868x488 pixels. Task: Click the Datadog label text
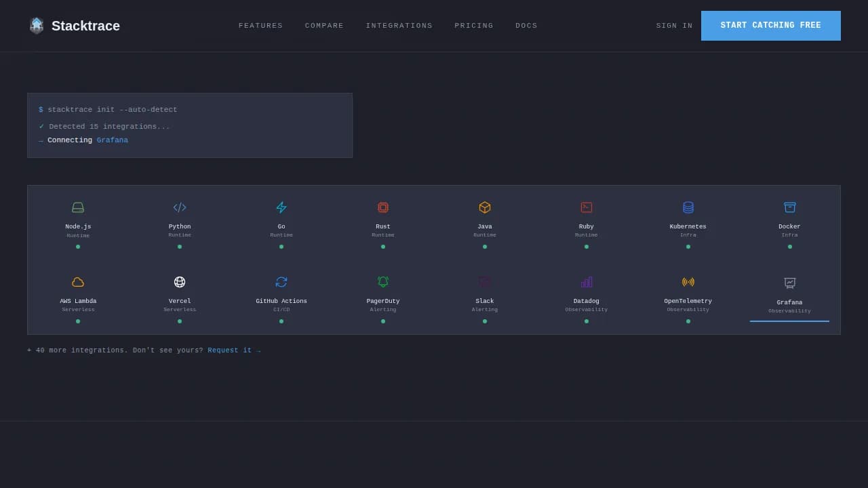[x=587, y=301]
